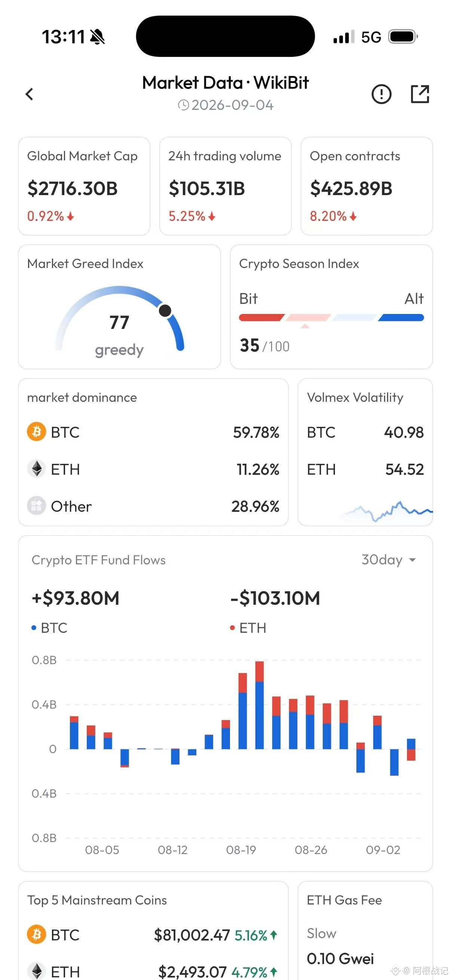The image size is (451, 980).
Task: Open the Global Market Cap card
Action: click(84, 186)
